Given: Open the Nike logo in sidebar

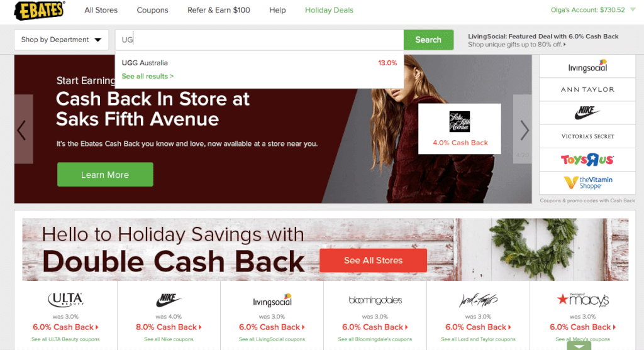Looking at the screenshot, I should click(x=587, y=113).
